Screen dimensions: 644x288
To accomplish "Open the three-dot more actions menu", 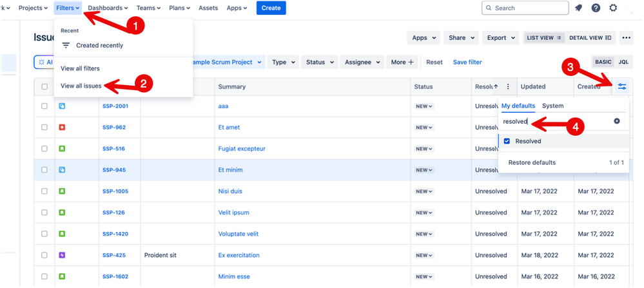I will point(626,38).
